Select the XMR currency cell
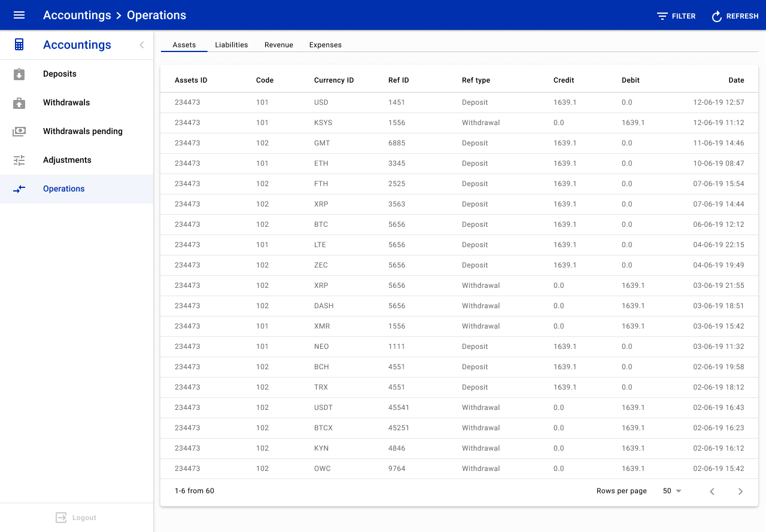 click(322, 326)
